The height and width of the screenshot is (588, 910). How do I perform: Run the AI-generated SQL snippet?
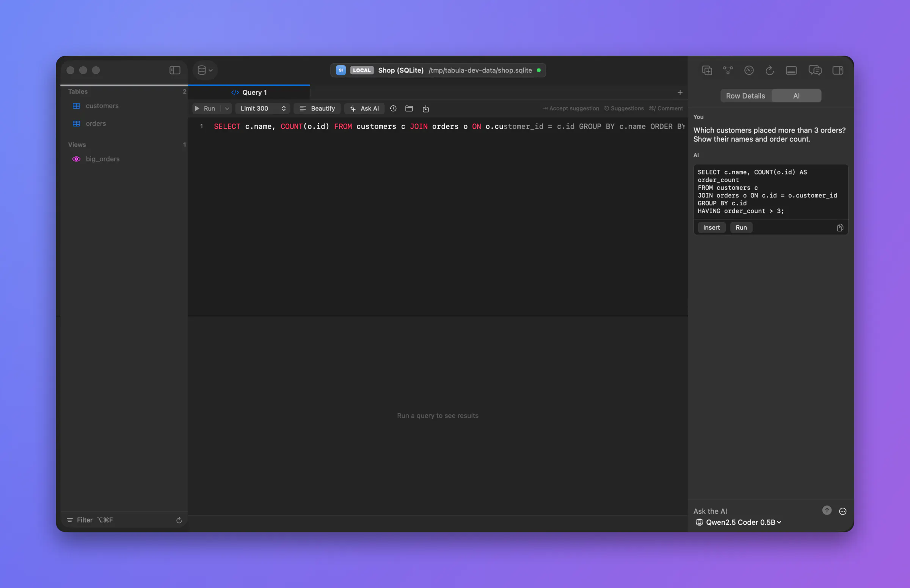click(741, 228)
